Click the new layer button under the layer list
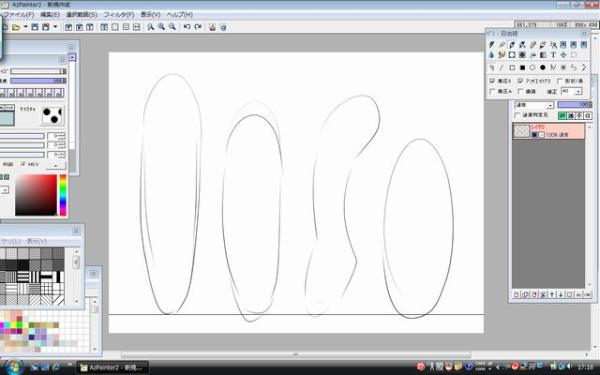The width and height of the screenshot is (600, 375). coord(517,295)
